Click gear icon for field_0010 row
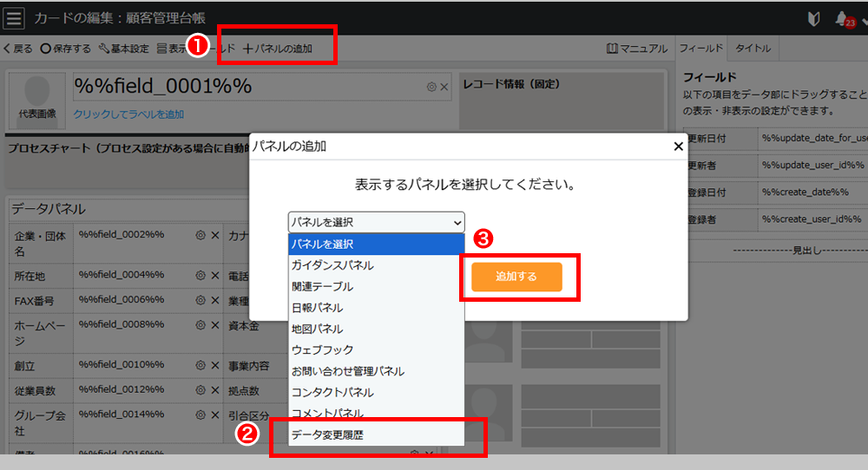Image resolution: width=868 pixels, height=470 pixels. 201,365
